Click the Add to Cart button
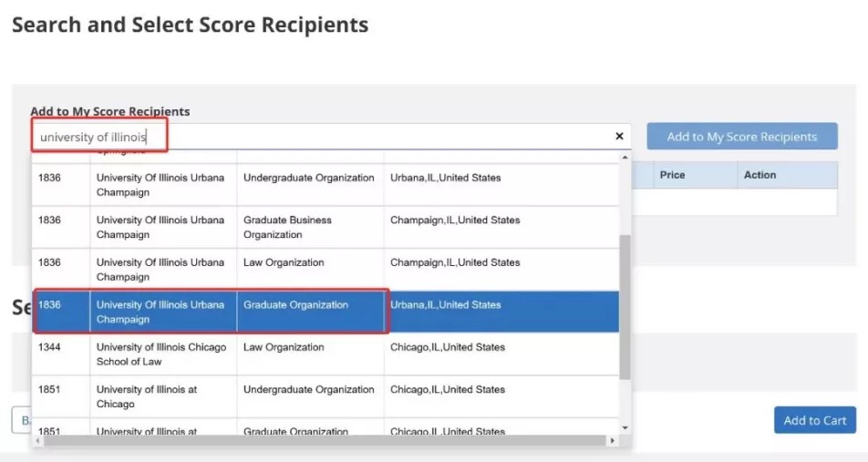Screen dimensions: 868x462 [815, 420]
